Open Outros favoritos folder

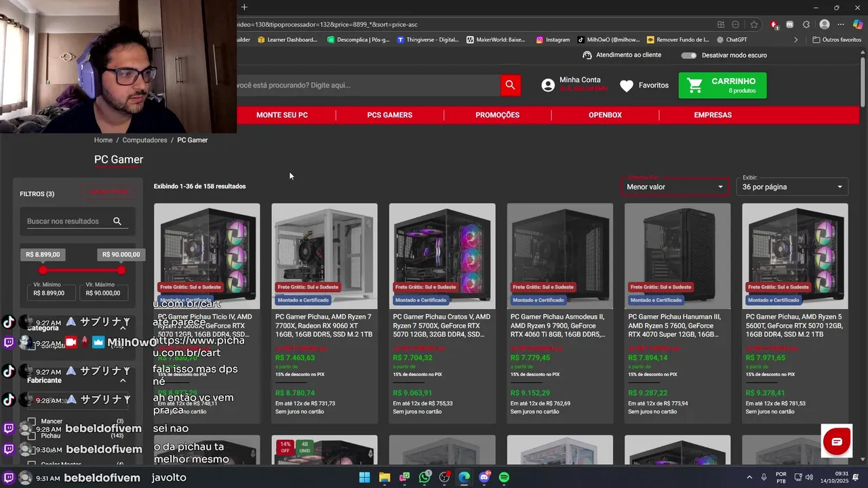tap(837, 40)
